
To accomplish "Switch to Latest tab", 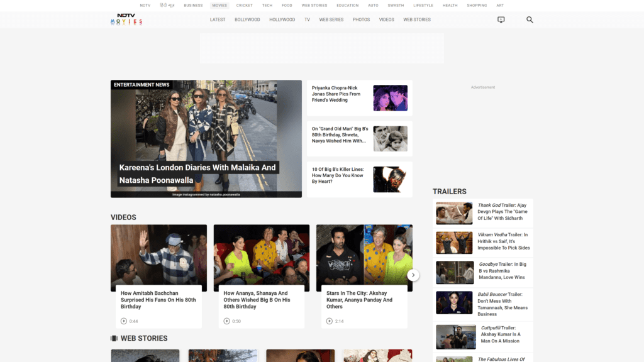I will click(217, 19).
